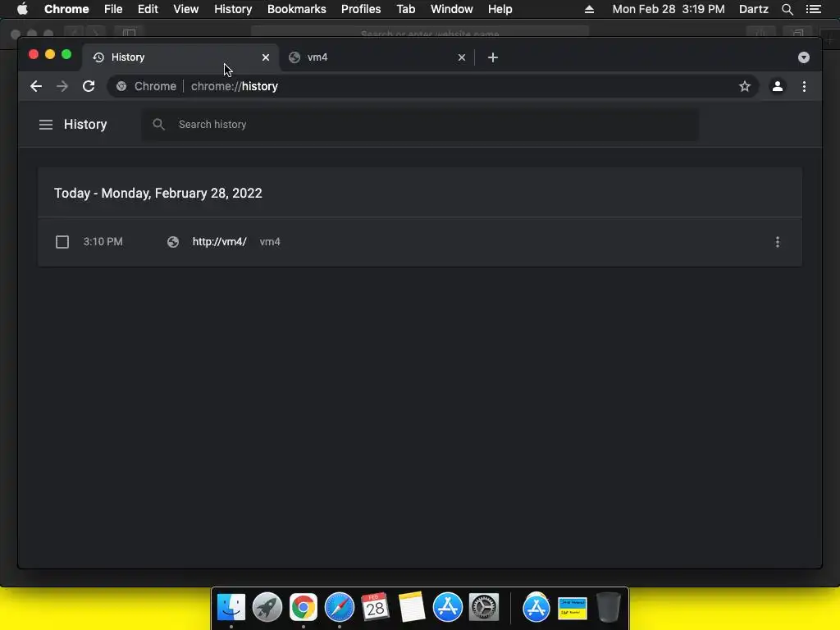Open Safari from the dock
Viewport: 840px width, 630px height.
point(339,608)
